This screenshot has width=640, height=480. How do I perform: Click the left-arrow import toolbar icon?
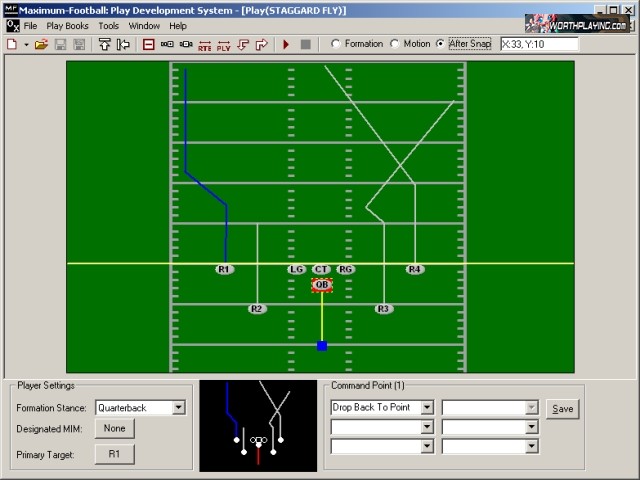click(124, 44)
